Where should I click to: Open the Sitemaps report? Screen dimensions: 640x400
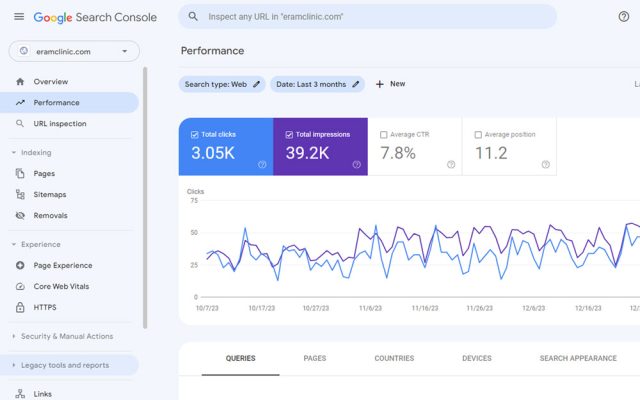pos(50,194)
